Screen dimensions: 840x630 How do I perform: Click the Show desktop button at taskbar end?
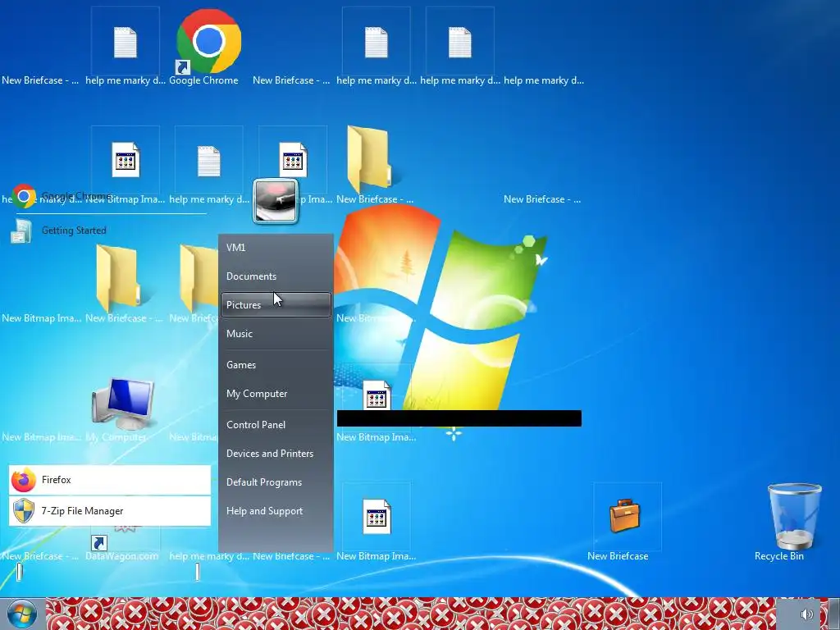point(834,614)
